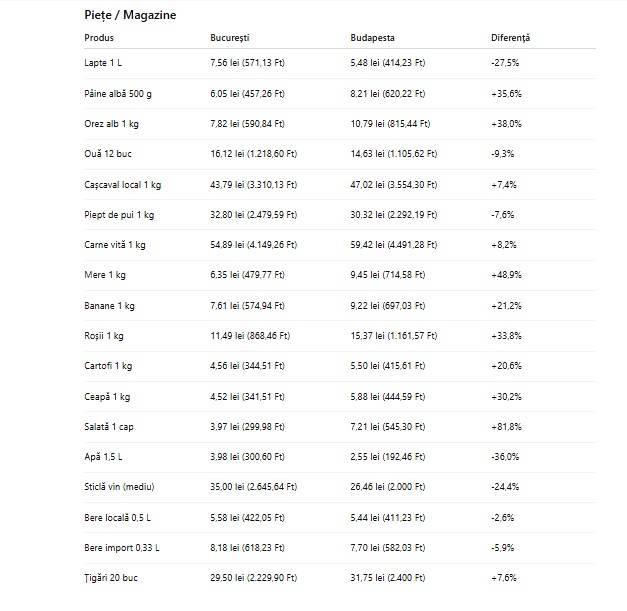
Task: Click the Salată 1 cap +81,8% value
Action: [506, 427]
